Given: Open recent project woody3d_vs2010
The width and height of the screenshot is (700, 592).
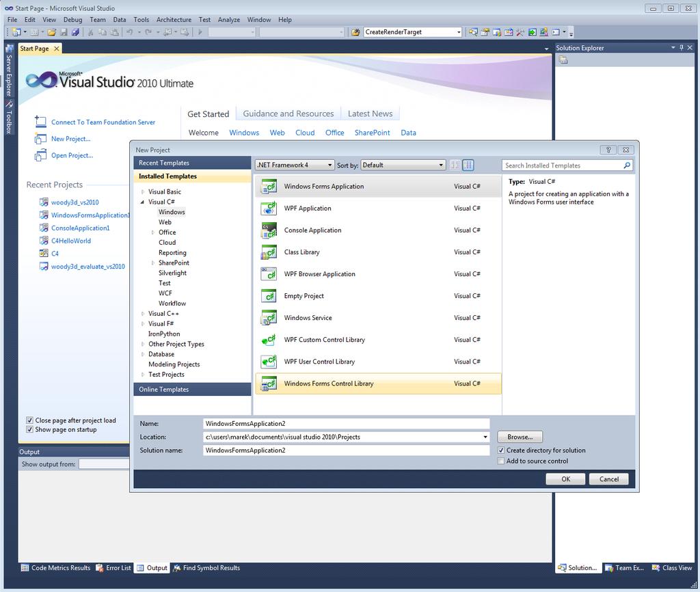Looking at the screenshot, I should pos(75,203).
